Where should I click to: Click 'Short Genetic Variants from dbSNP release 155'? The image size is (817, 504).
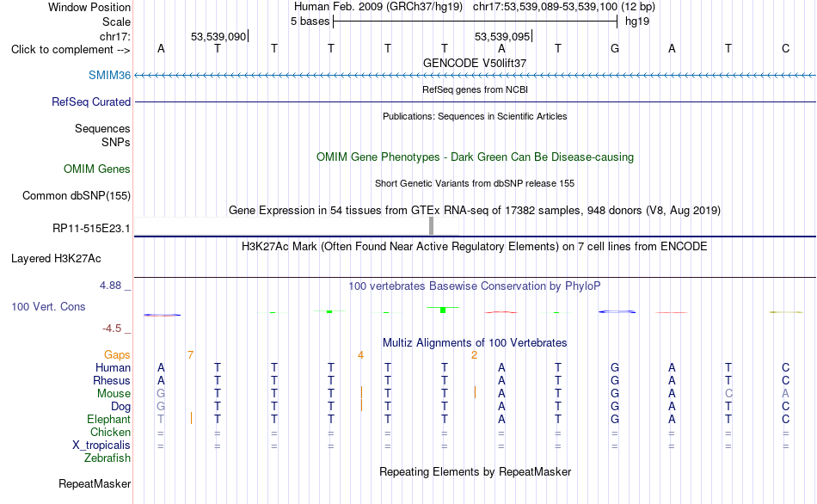click(x=475, y=183)
